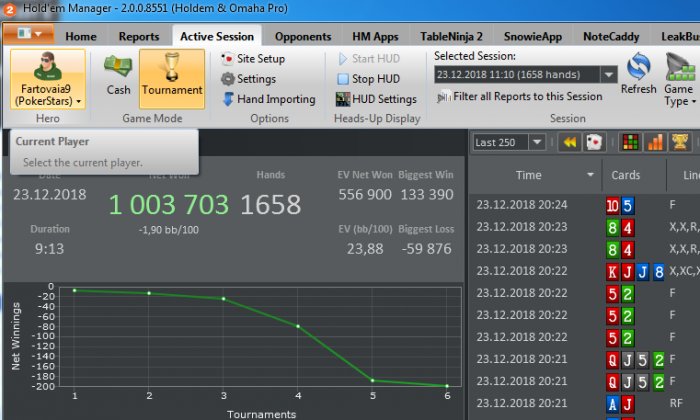Select the A J hand at 20:21
Image resolution: width=700 pixels, height=420 pixels.
point(584,403)
